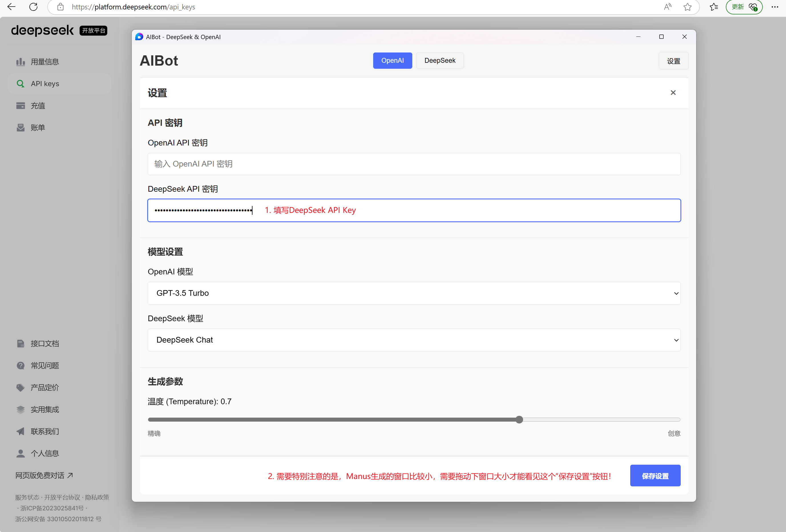Switch to the OpenAI tab
The height and width of the screenshot is (532, 786).
[392, 60]
